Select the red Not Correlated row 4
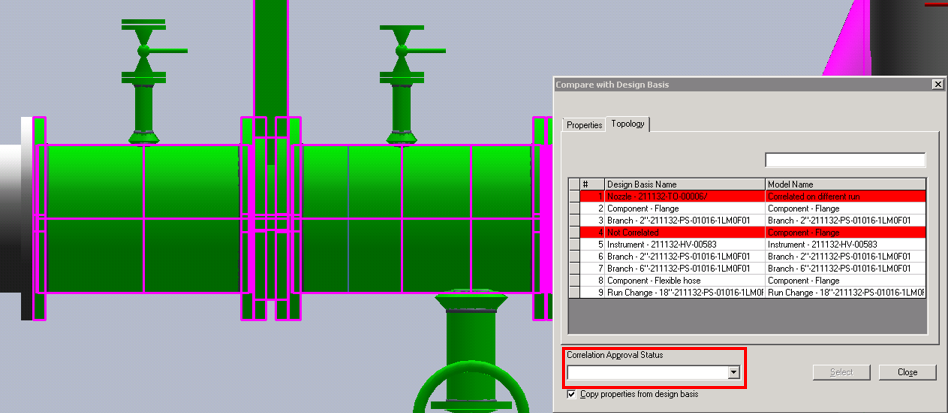The width and height of the screenshot is (948, 413). (x=684, y=232)
